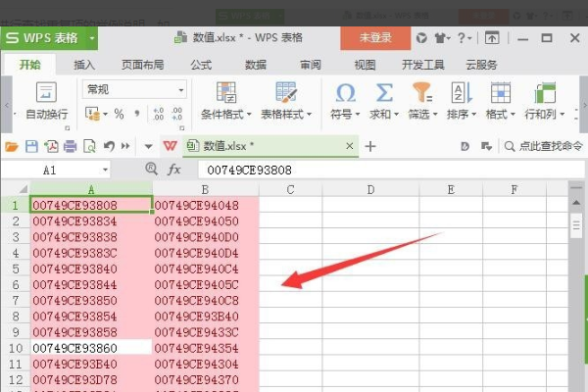Click the Auto Wrap (自动换行) icon

pos(46,92)
